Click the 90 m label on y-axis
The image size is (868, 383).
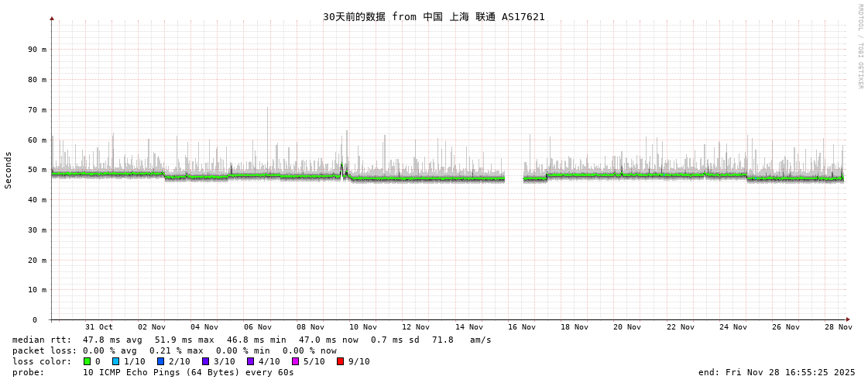(38, 49)
